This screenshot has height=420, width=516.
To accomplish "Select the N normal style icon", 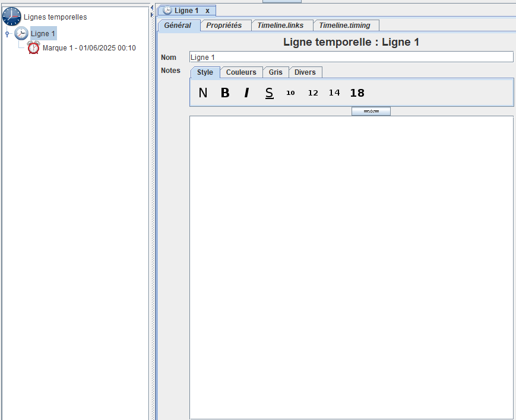I will (x=203, y=93).
